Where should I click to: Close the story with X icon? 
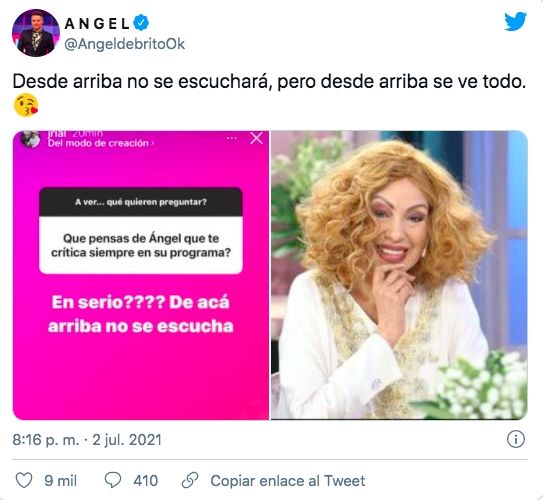click(x=256, y=138)
